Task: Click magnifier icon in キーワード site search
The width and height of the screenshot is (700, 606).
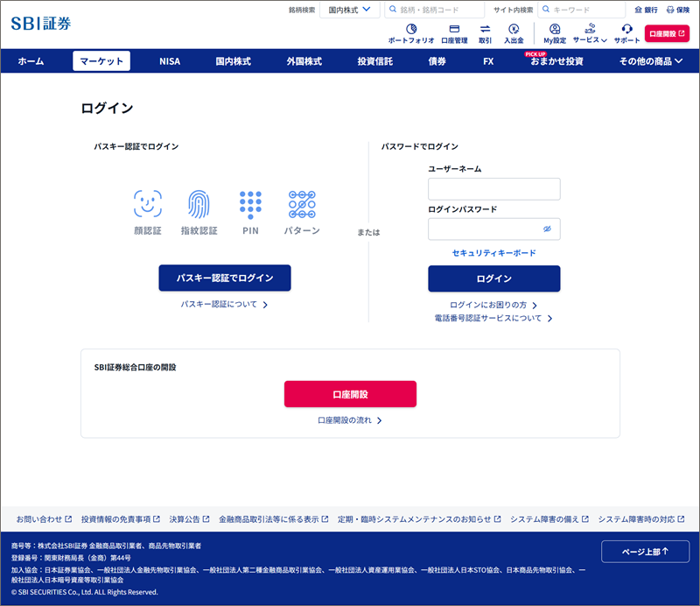Action: (546, 10)
